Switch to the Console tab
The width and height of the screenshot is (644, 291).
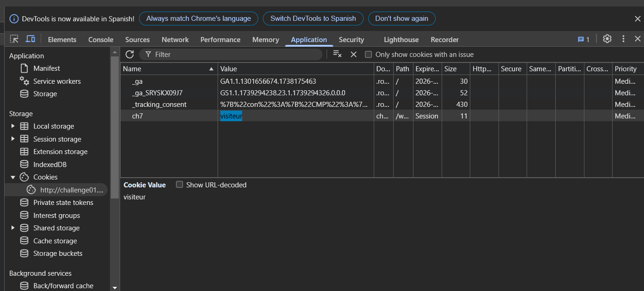[101, 40]
